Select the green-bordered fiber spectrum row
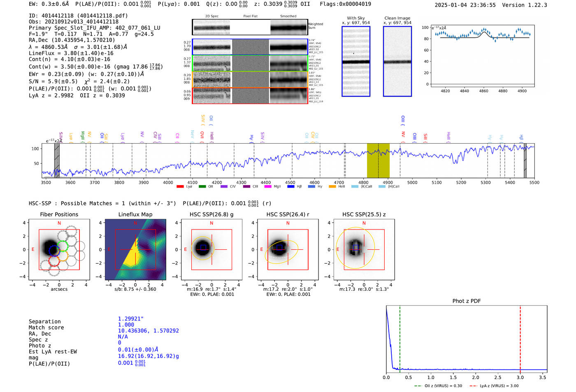Viewport: 576px width, 392px height. point(250,63)
